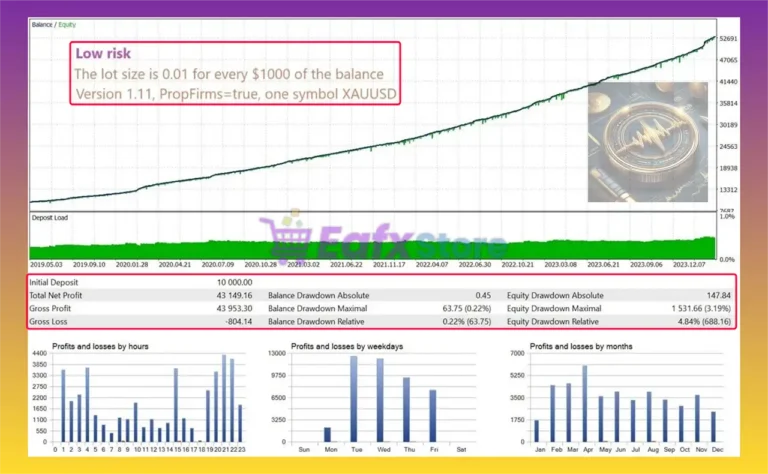The image size is (768, 474).
Task: Click the 4400 value on hours chart axis
Action: (39, 353)
